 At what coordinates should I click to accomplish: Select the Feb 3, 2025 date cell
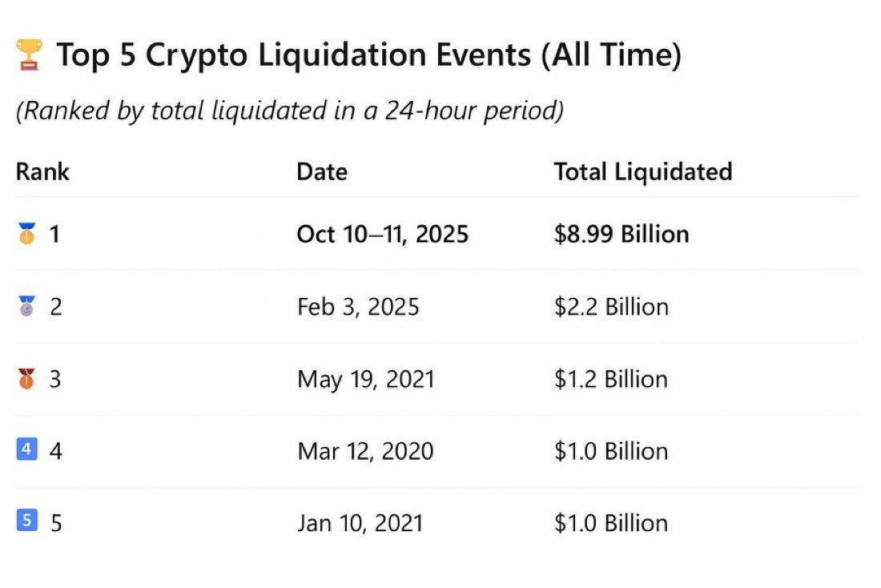pos(358,308)
